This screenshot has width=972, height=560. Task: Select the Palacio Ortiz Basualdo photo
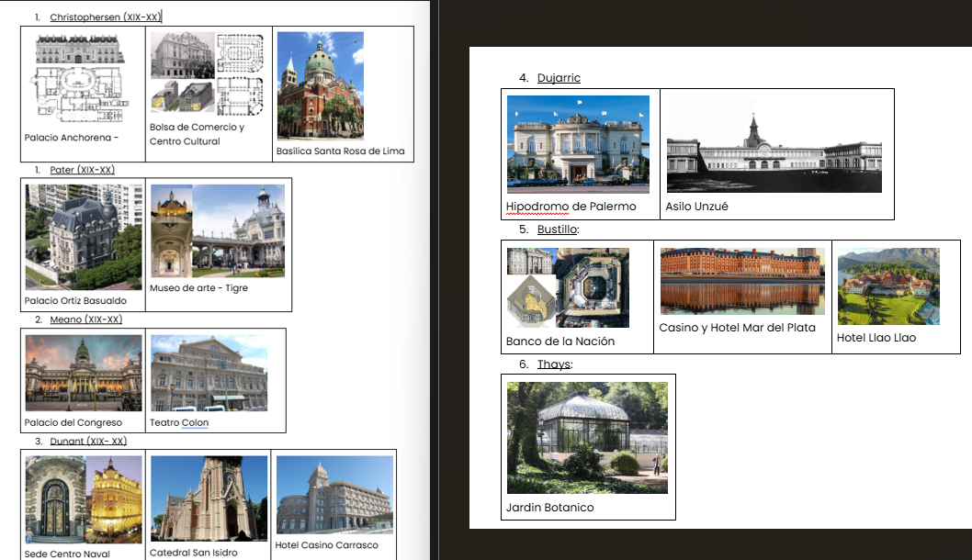click(84, 237)
